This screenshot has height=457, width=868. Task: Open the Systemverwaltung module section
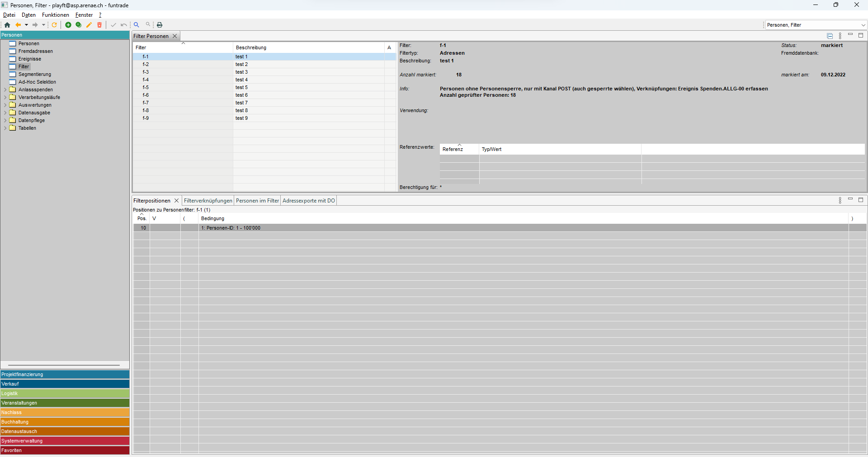point(65,441)
